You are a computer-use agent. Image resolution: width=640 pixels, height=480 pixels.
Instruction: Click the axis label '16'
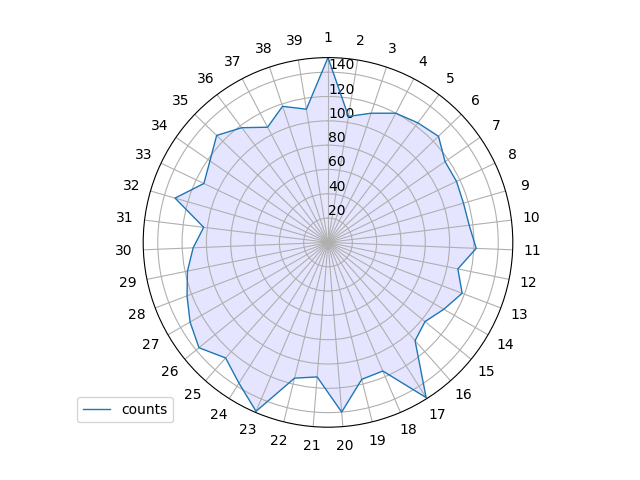463,394
